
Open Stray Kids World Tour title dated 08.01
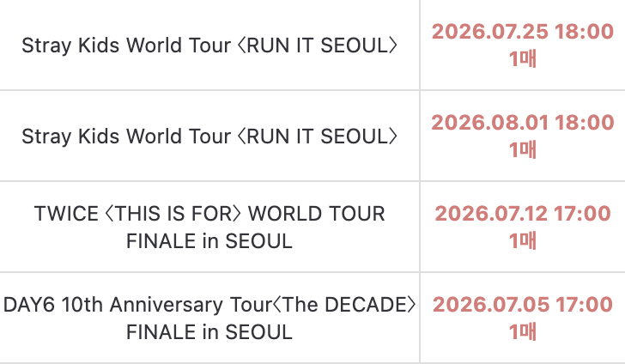click(x=209, y=136)
